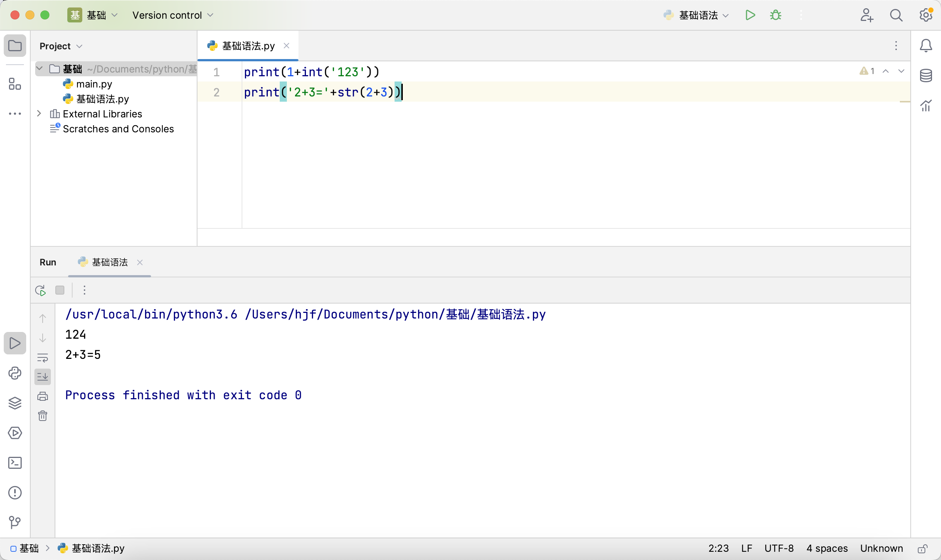Click the Run panel title label
Viewport: 941px width, 560px height.
pyautogui.click(x=48, y=262)
